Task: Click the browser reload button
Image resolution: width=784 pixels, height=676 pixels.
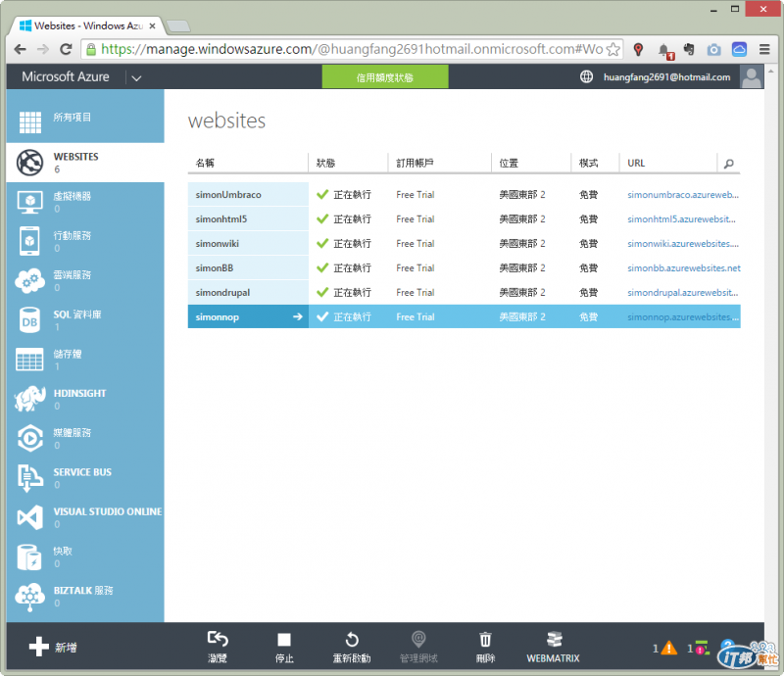Action: (x=66, y=49)
